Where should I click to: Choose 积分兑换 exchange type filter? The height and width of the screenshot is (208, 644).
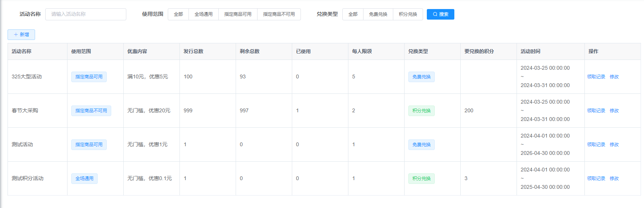pos(408,14)
